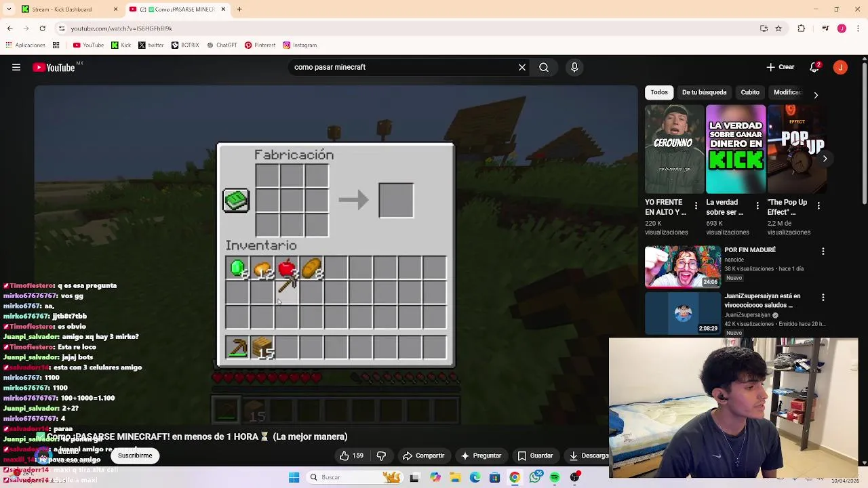Open the Chrome extensions puzzle icon

tap(801, 28)
